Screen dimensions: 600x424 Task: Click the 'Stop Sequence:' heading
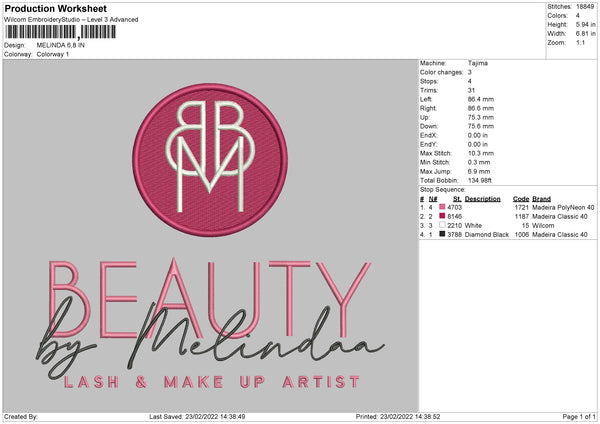coord(443,190)
